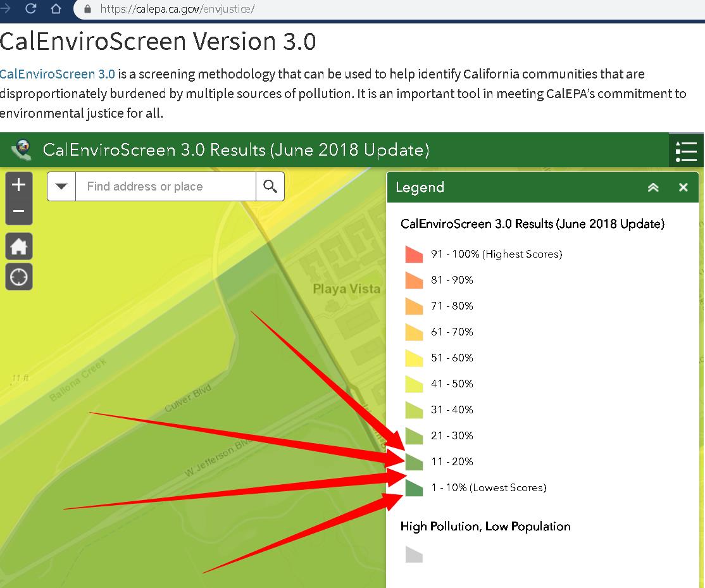Toggle the legend list icon in header
The height and width of the screenshot is (588, 705).
click(686, 151)
